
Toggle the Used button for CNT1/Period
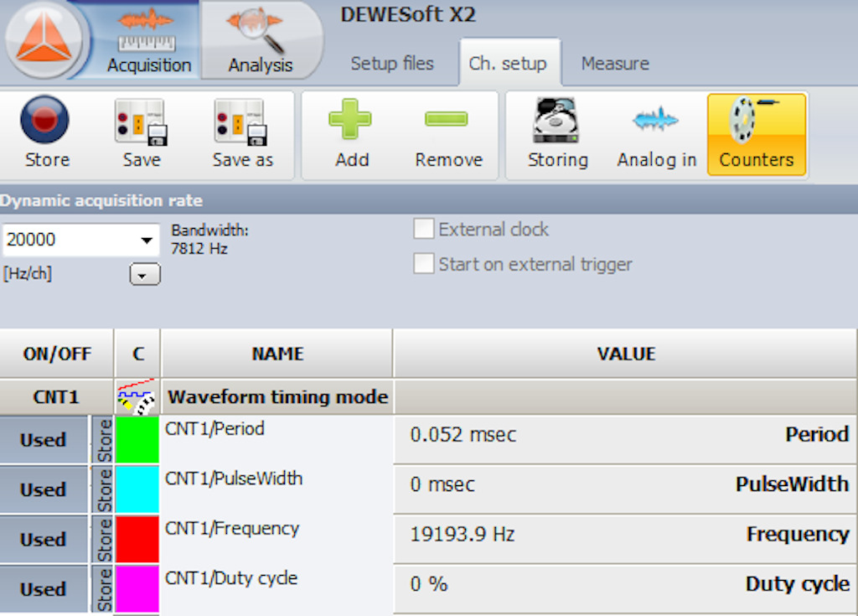(44, 440)
